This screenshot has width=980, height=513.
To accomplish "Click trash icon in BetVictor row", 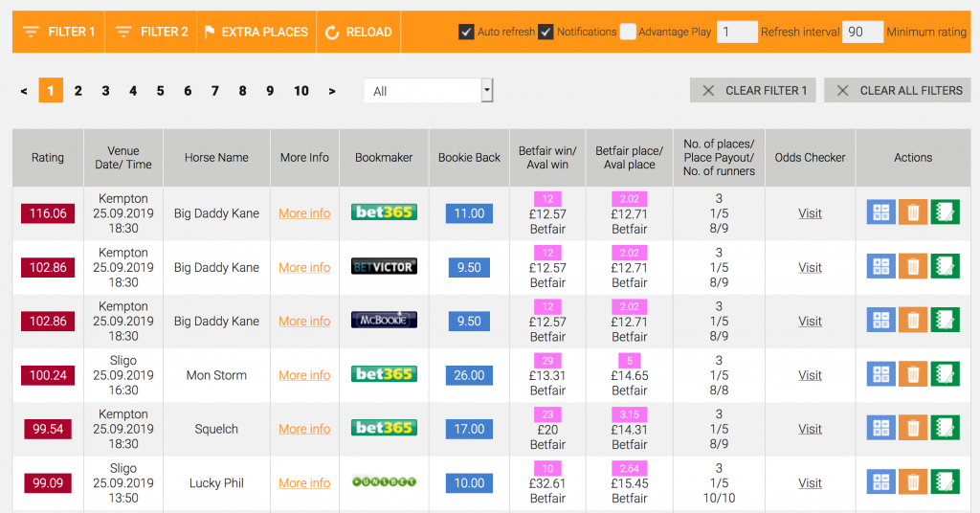I will pyautogui.click(x=912, y=267).
